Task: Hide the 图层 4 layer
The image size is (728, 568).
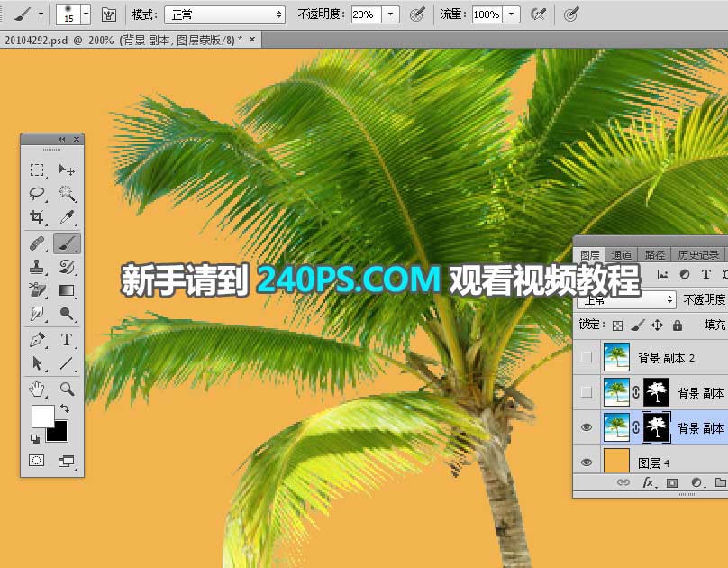Action: click(x=587, y=463)
